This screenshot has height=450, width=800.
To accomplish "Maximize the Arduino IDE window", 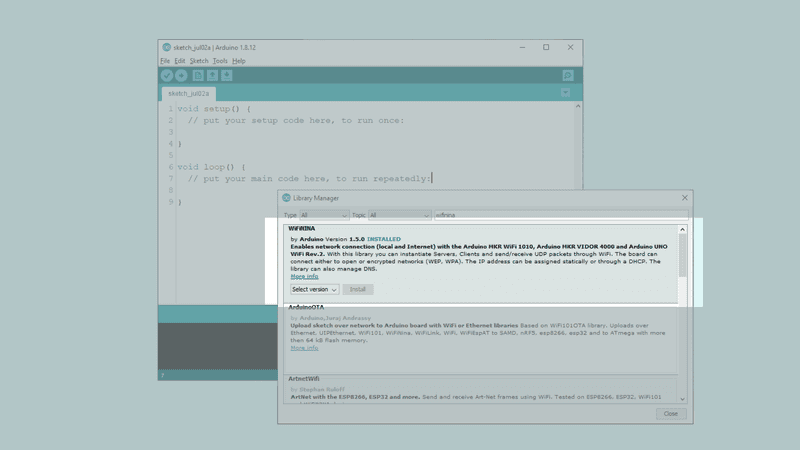I will point(546,47).
